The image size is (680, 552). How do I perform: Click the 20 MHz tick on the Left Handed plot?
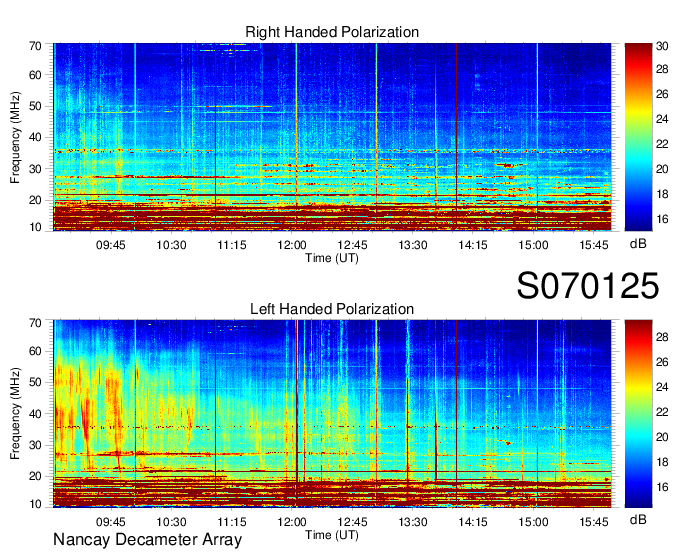[x=35, y=476]
